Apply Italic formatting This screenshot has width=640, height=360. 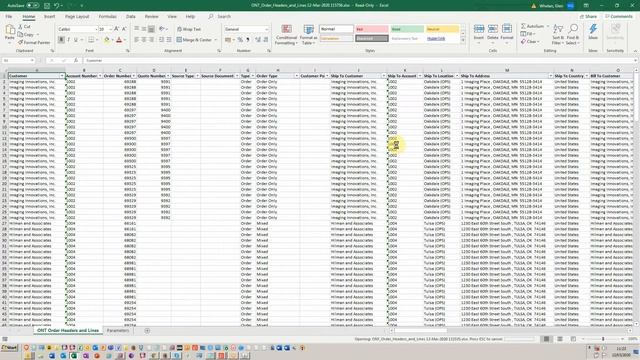(68, 40)
